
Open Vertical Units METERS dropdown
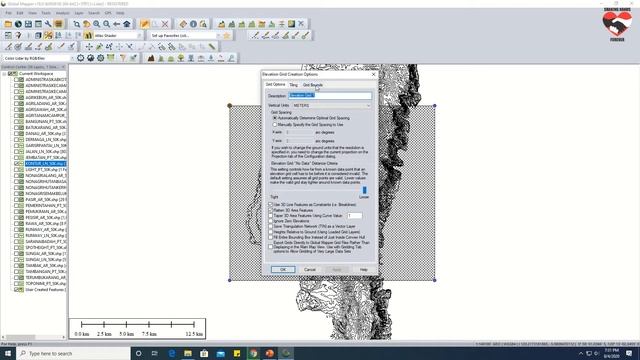click(x=331, y=106)
